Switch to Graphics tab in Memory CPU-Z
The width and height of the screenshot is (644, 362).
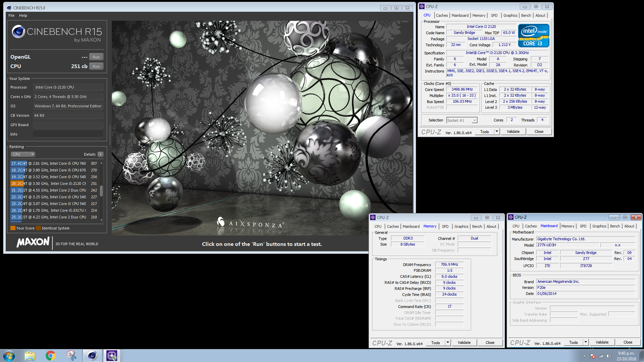[461, 226]
